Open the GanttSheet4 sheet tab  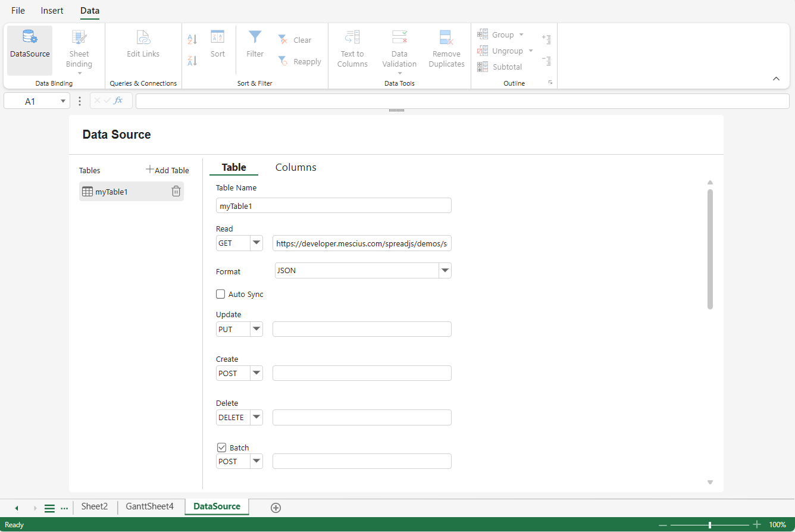point(150,506)
